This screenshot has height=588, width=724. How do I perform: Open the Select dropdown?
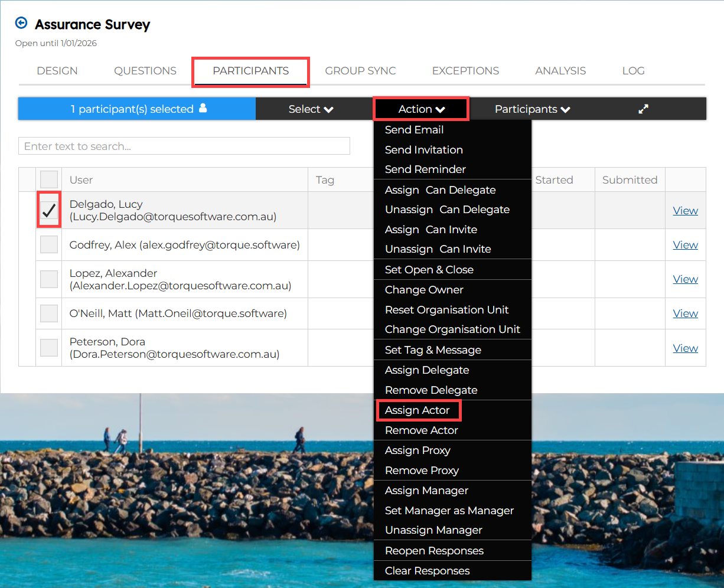coord(311,109)
